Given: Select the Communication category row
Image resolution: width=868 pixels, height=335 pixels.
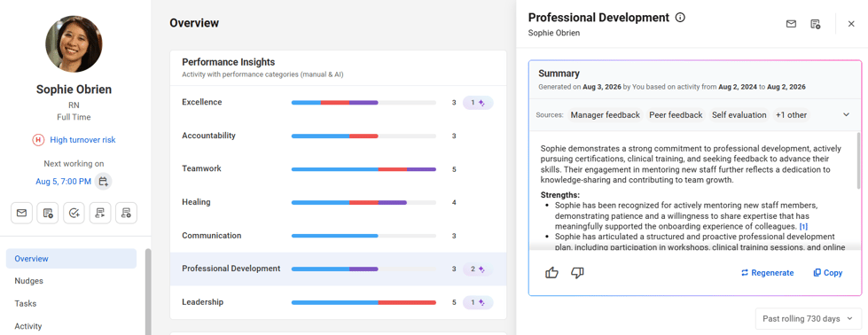Looking at the screenshot, I should (x=338, y=236).
